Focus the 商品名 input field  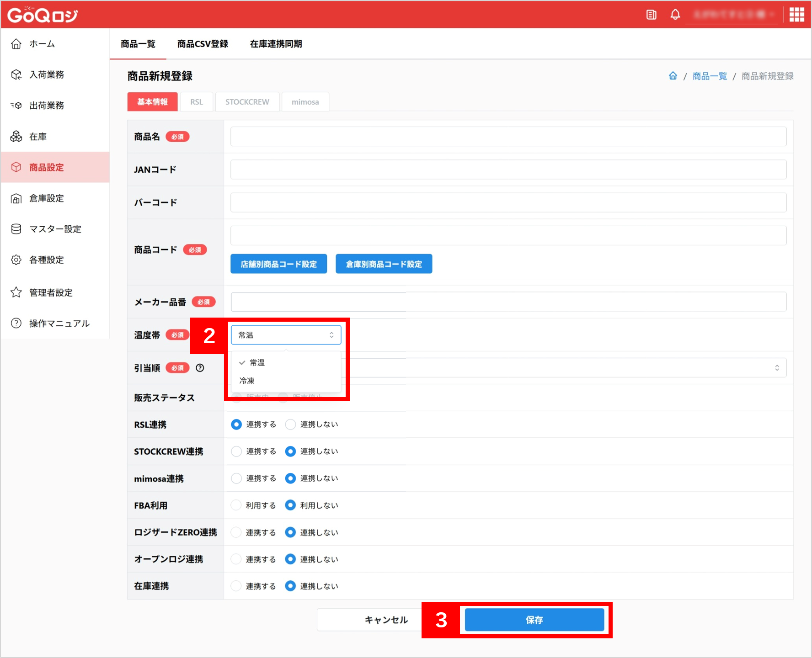(x=508, y=137)
